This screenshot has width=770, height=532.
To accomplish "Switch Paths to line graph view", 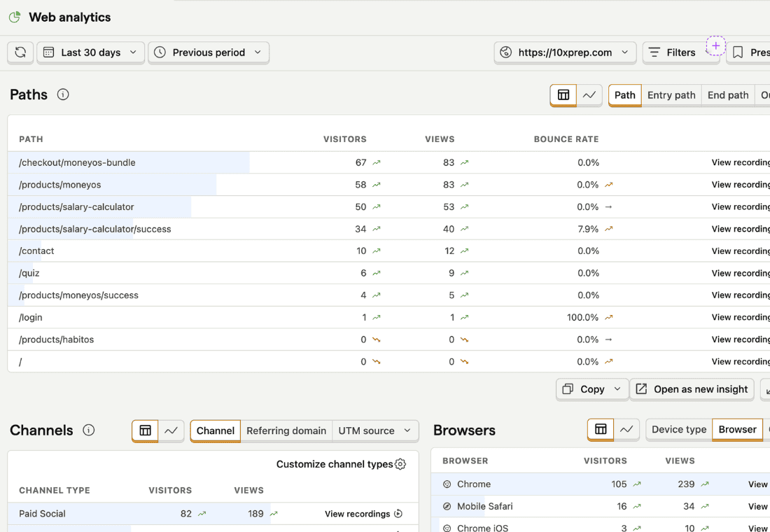I will [589, 95].
